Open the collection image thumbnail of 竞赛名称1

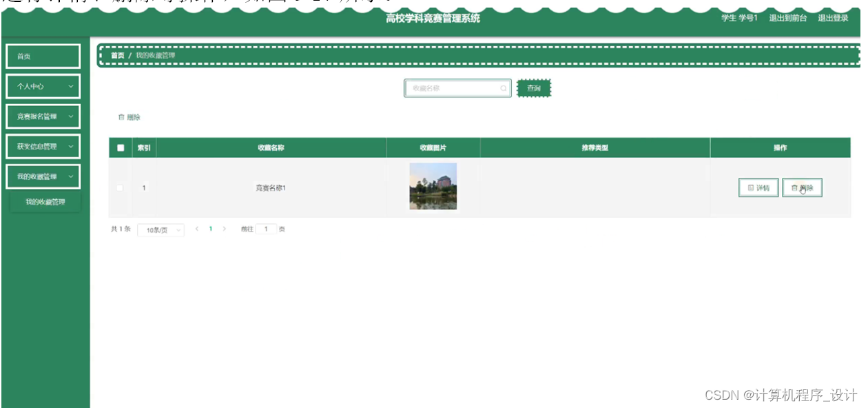click(x=433, y=186)
